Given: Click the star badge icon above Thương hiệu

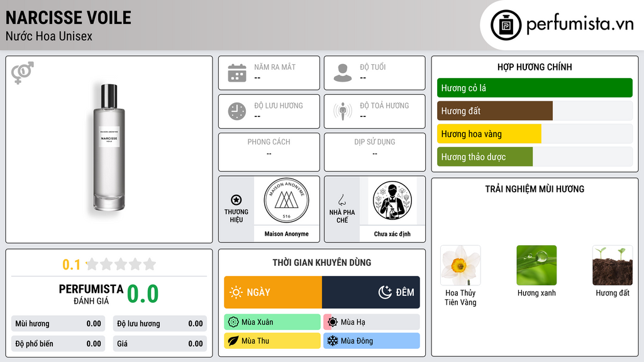Looking at the screenshot, I should pyautogui.click(x=236, y=200).
